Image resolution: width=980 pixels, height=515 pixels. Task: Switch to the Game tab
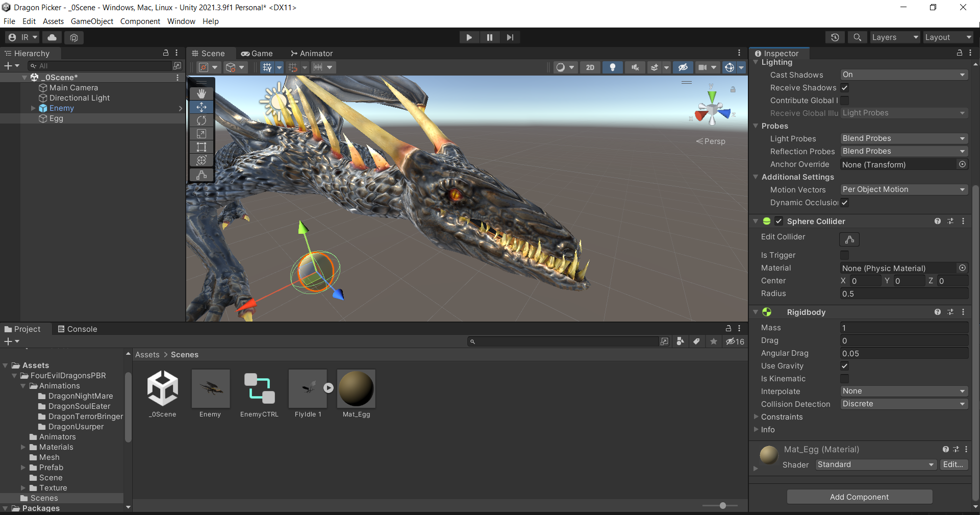(x=257, y=54)
